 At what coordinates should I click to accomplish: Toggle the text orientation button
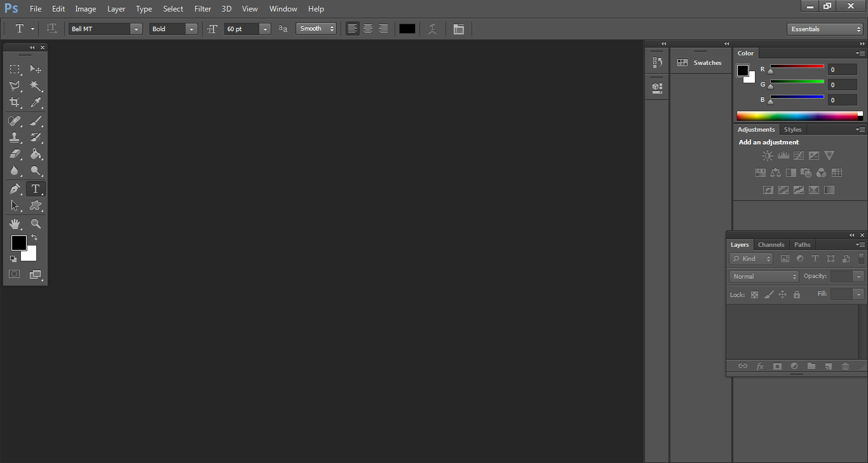click(52, 29)
